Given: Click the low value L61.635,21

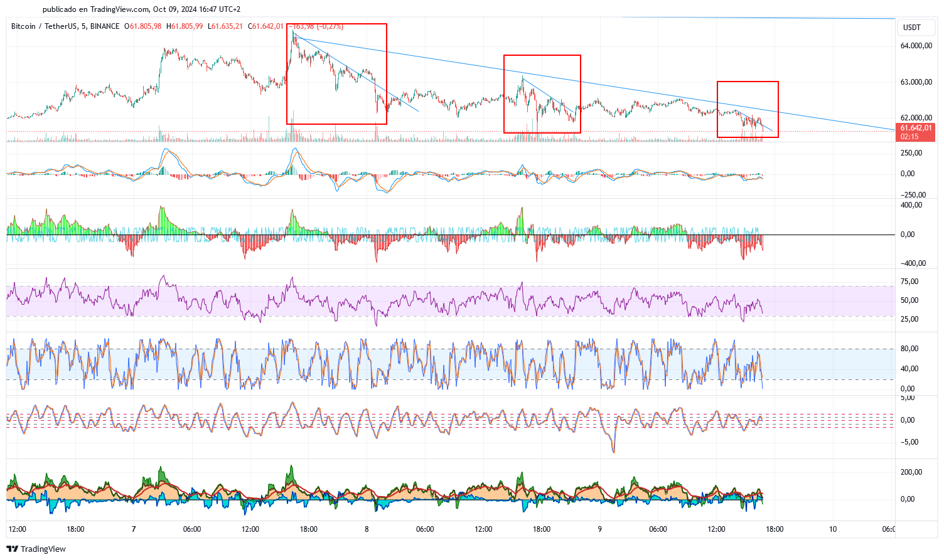Looking at the screenshot, I should 226,26.
